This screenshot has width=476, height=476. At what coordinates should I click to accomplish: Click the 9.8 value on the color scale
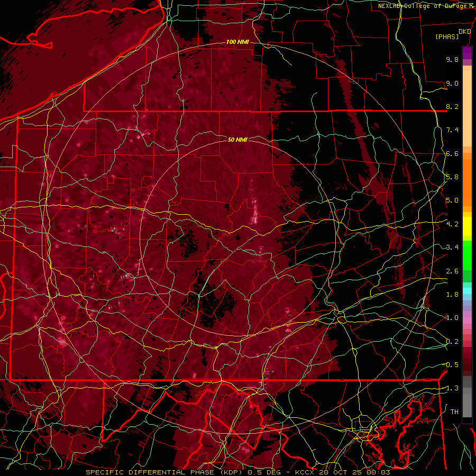(452, 59)
